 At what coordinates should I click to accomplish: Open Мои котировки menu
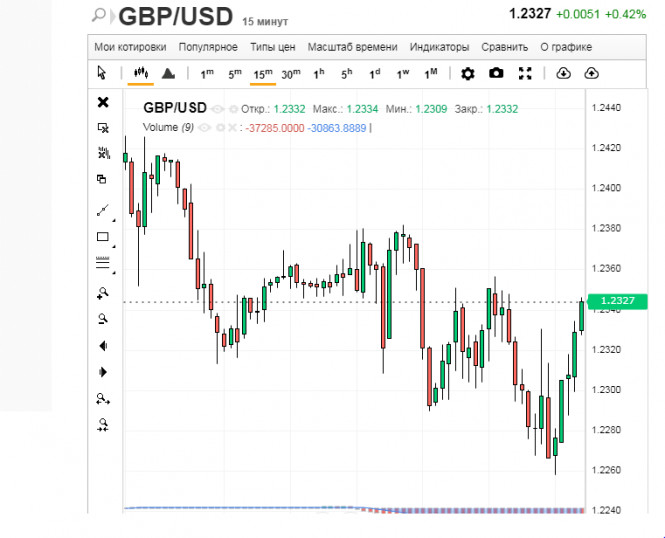130,47
